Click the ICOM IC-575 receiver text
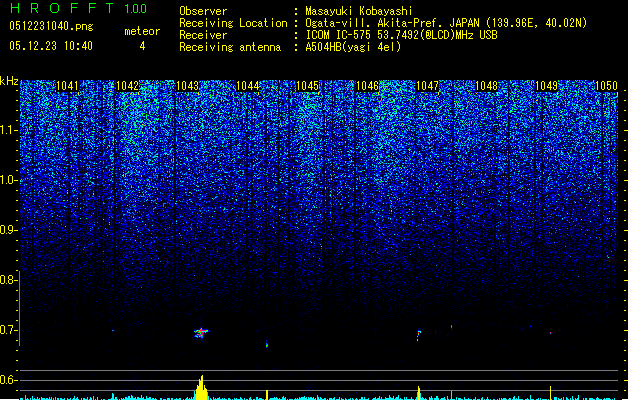Image resolution: width=629 pixels, height=400 pixels. tap(401, 35)
